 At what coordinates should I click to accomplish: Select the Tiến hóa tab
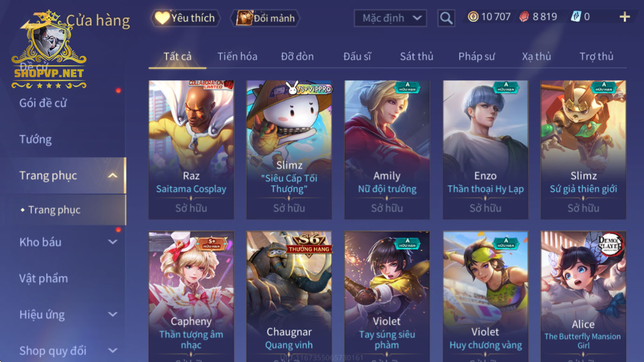coord(237,56)
